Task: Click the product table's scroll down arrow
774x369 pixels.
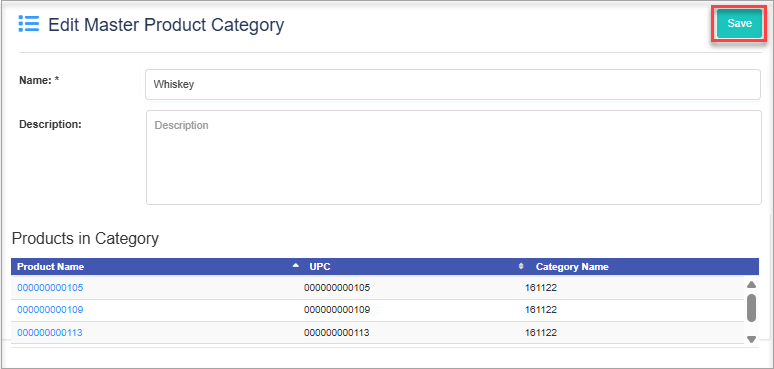Action: click(751, 339)
